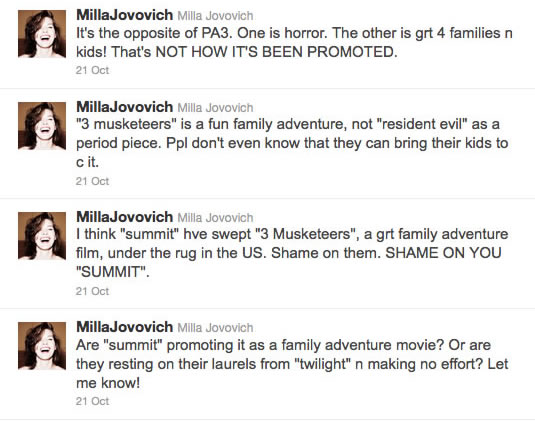Select tweet text about bringing kids

(x=292, y=143)
